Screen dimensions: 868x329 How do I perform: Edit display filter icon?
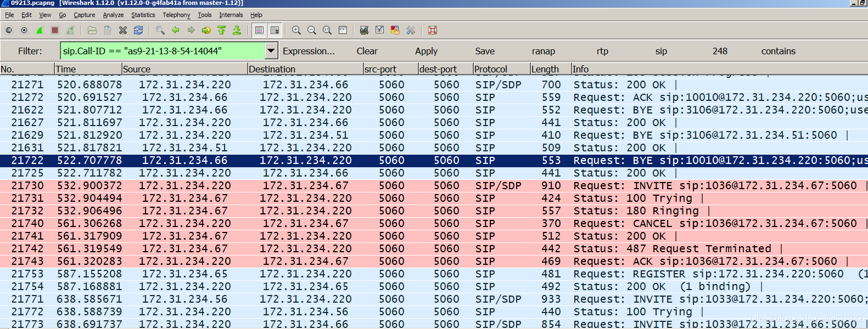point(379,30)
